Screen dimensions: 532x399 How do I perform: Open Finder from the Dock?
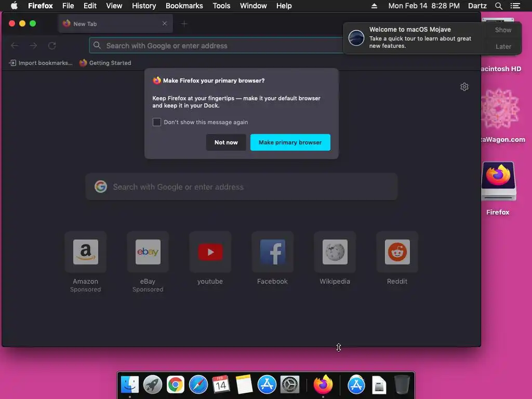(130, 385)
